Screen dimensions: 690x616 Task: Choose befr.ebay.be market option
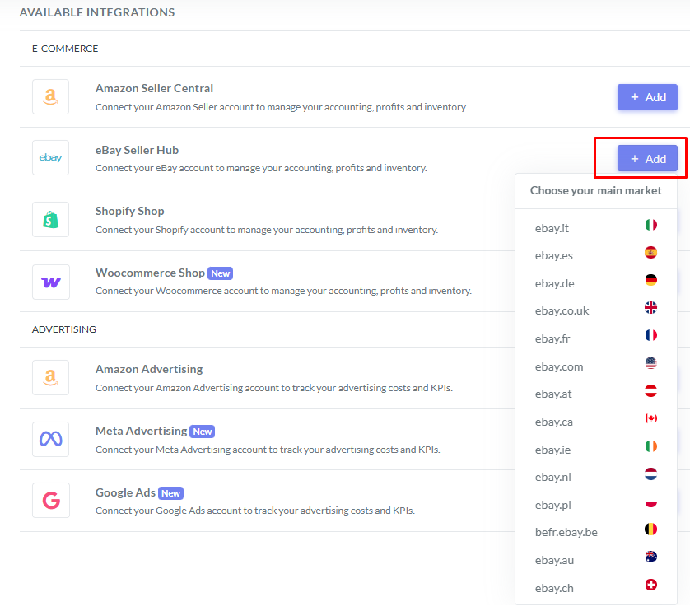(x=566, y=532)
